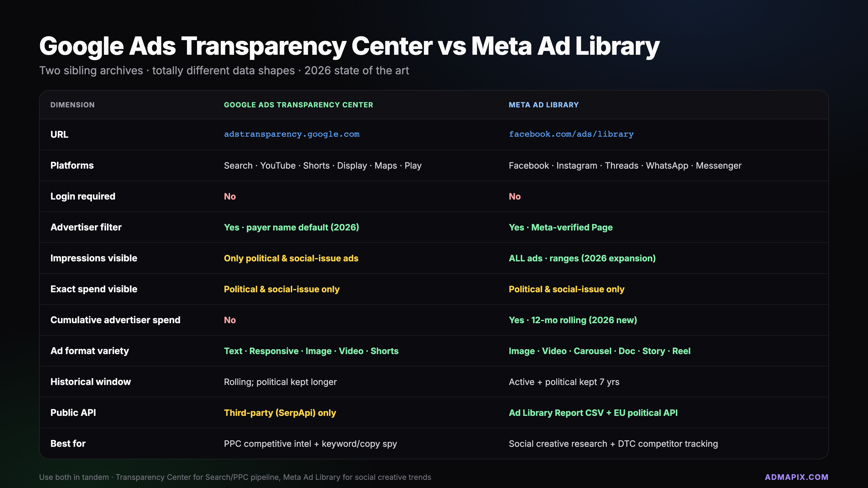Click 'Ad Library Report CSV + EU political API' cell
Viewport: 868px width, 488px height.
point(593,413)
